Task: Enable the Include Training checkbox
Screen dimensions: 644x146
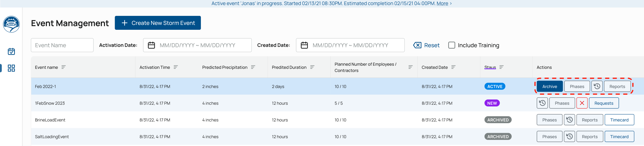Action: pos(451,45)
